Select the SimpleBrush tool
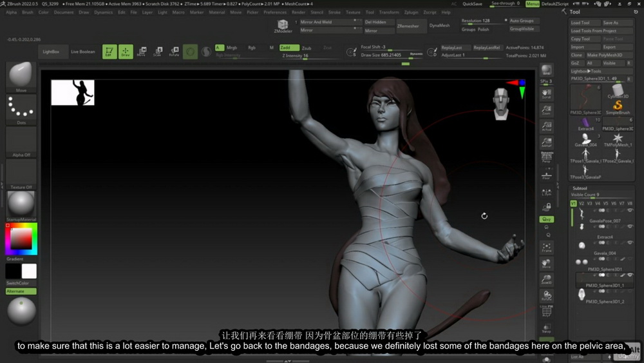This screenshot has height=363, width=644. [x=618, y=108]
